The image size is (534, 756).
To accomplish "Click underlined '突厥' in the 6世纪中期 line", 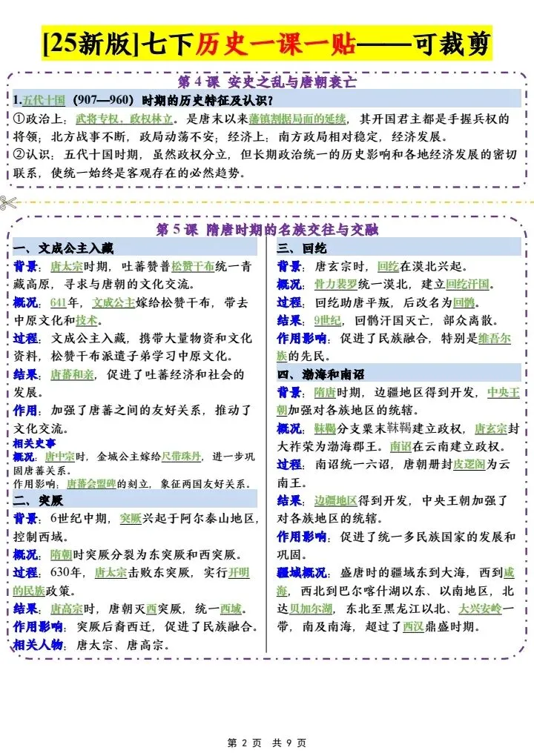I will point(131,518).
